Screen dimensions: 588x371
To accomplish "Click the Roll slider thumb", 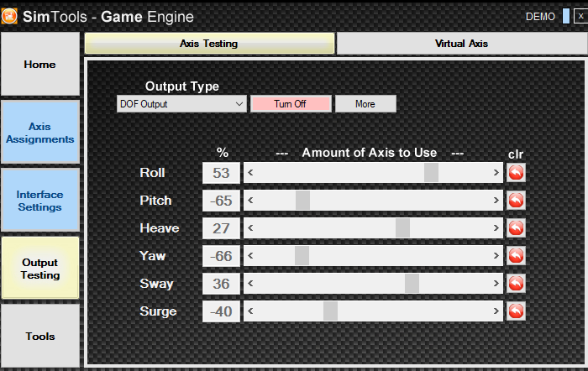I will [431, 173].
